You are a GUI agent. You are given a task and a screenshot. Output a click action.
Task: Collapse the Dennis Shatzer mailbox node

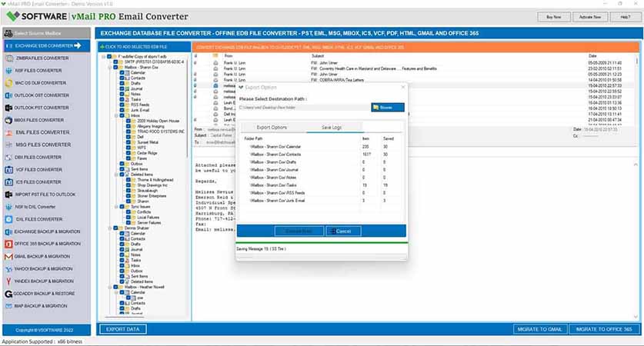(x=110, y=228)
